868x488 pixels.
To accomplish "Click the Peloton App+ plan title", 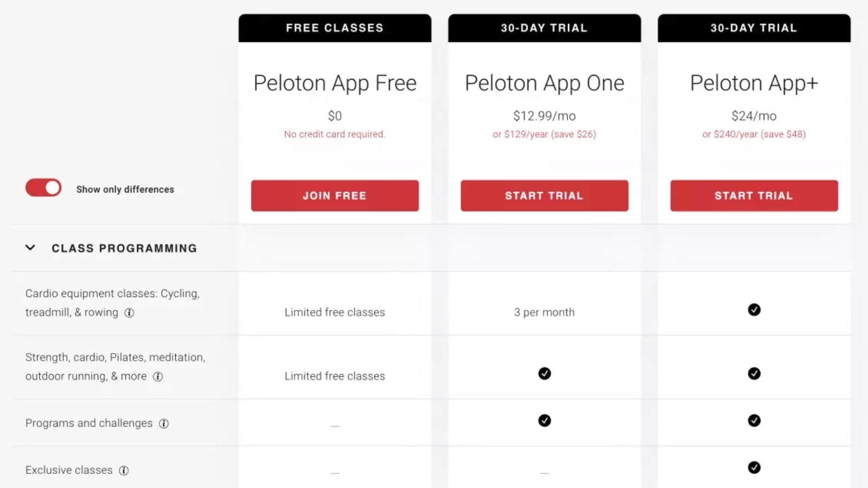I will pyautogui.click(x=754, y=83).
